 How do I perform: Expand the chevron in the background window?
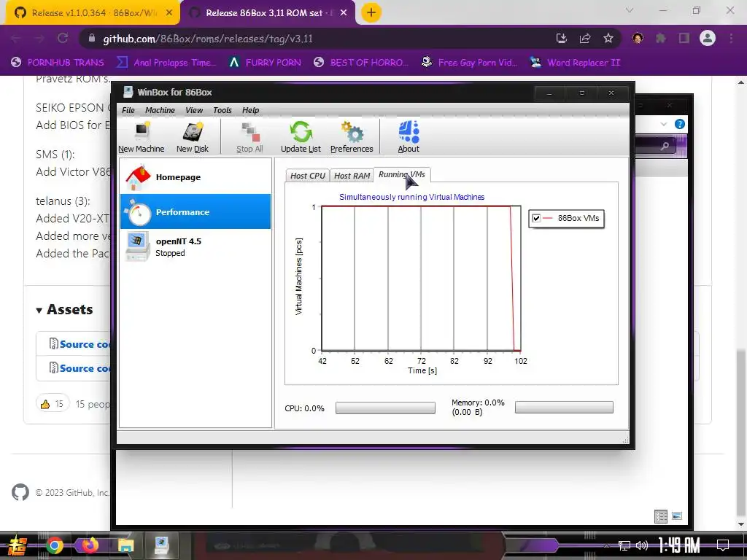pyautogui.click(x=664, y=124)
